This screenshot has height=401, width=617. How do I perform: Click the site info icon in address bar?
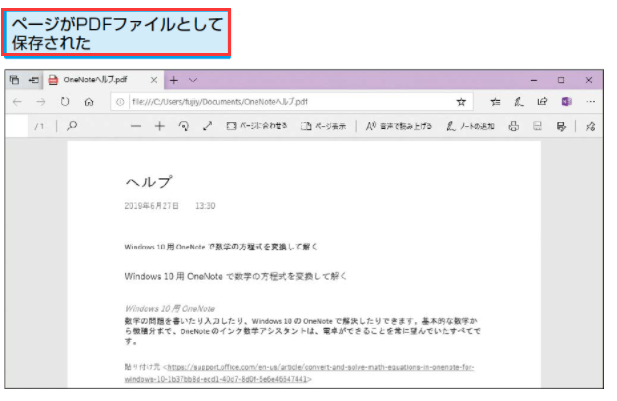coord(120,102)
